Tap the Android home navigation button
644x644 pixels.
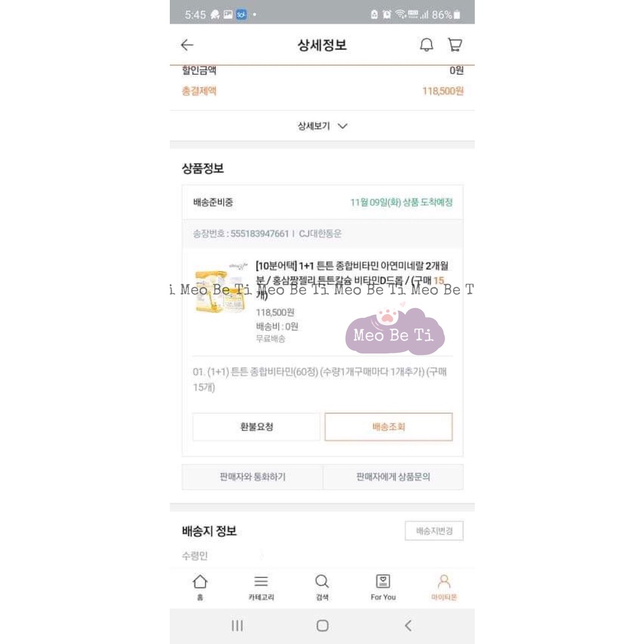pyautogui.click(x=323, y=626)
